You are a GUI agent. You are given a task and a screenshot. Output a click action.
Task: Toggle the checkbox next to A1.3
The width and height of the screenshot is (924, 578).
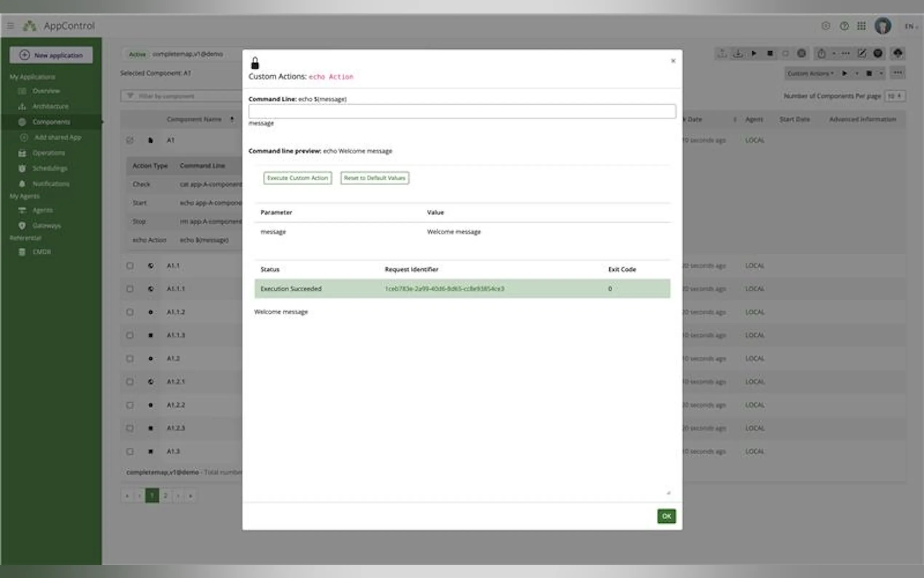click(130, 451)
